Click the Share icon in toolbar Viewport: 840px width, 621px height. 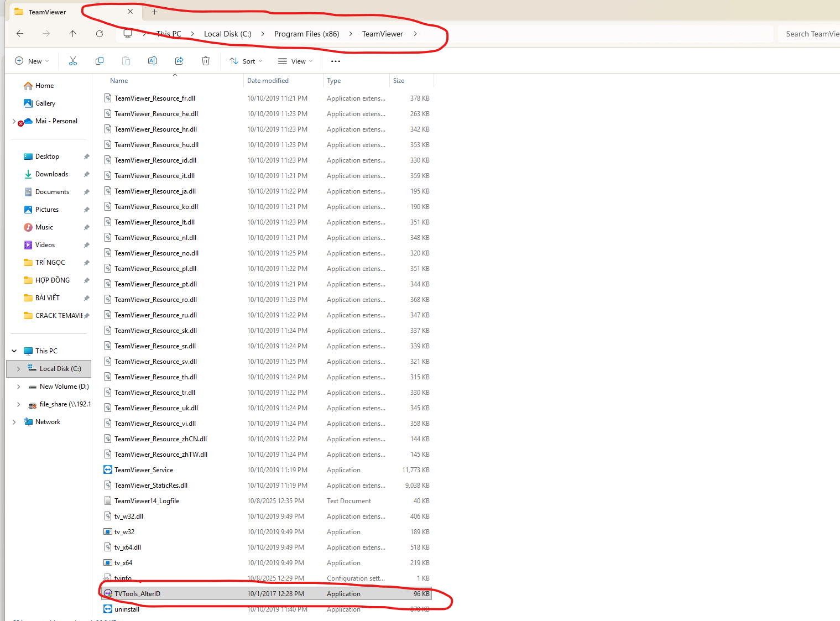(x=179, y=61)
